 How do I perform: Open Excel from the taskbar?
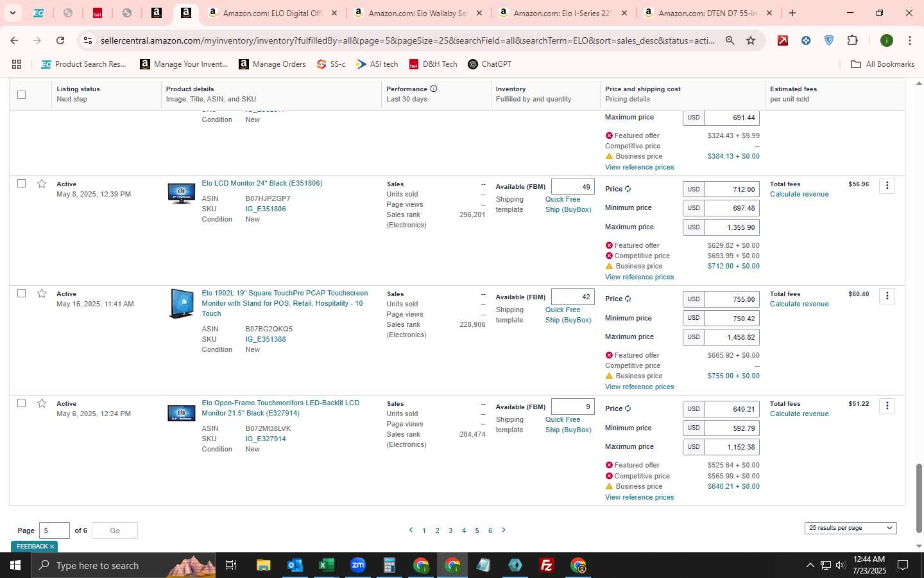point(326,565)
